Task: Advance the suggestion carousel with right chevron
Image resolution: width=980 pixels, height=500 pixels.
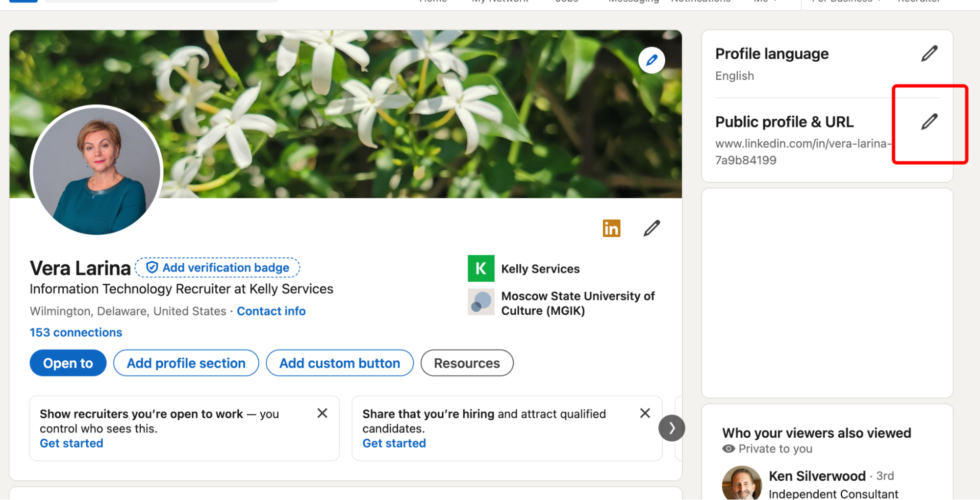Action: [672, 428]
